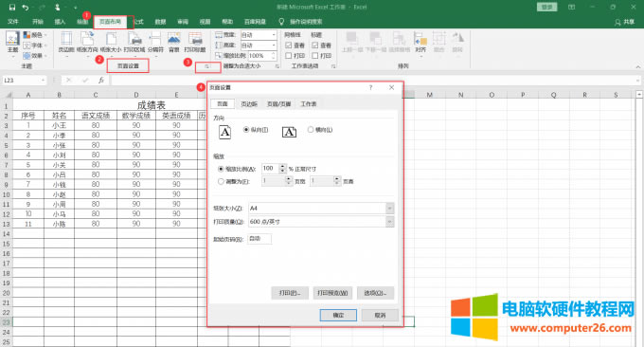Select the Landscape (横向) radio button

point(311,130)
